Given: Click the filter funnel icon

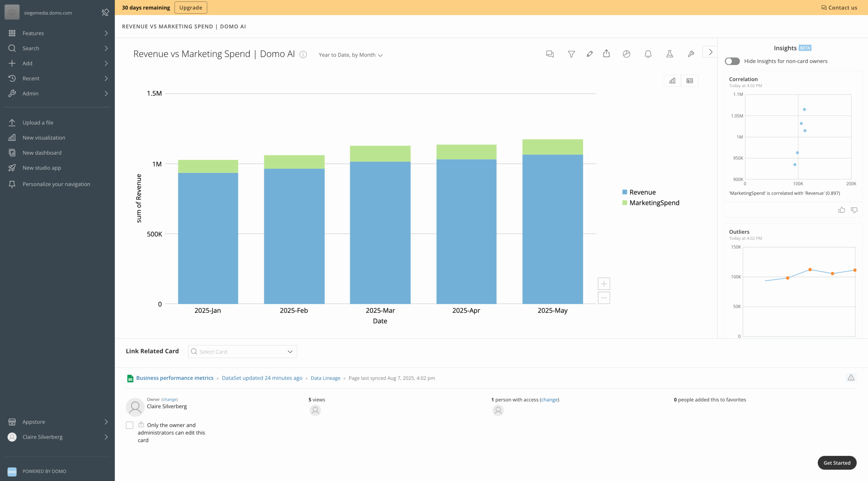Looking at the screenshot, I should coord(571,54).
